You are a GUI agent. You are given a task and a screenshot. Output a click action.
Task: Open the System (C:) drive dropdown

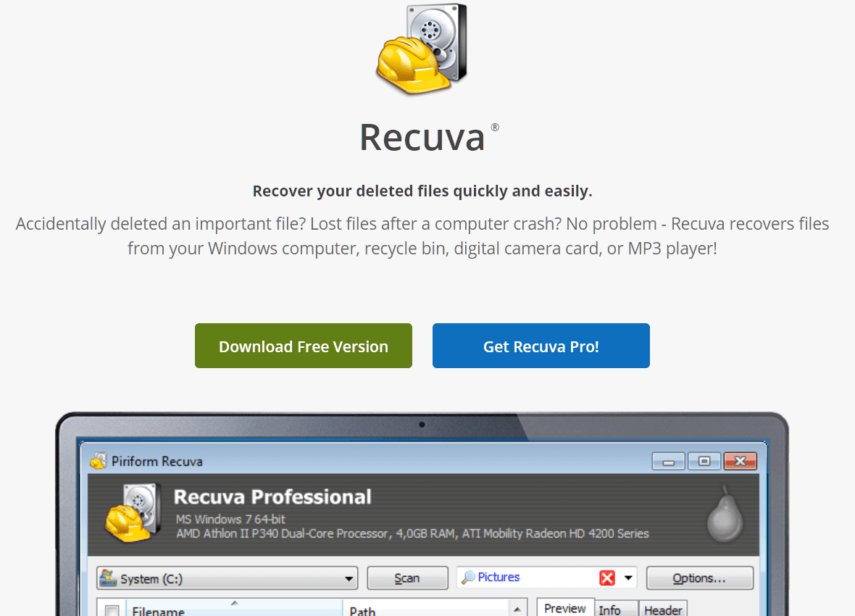[228, 578]
